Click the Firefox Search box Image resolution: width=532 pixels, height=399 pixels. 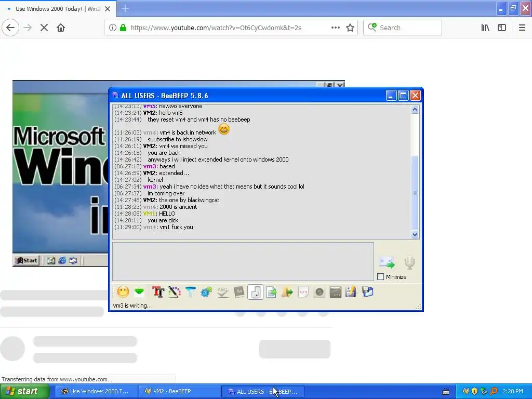coord(403,28)
